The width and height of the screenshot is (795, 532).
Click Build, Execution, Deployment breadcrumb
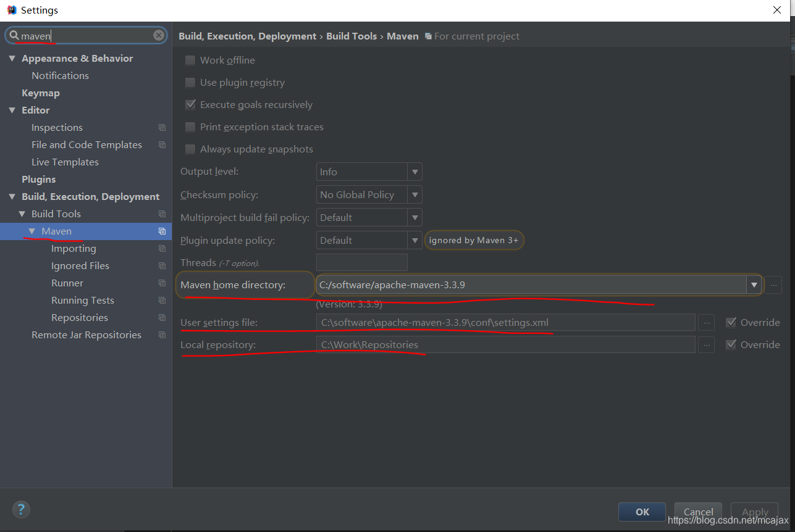pyautogui.click(x=247, y=36)
